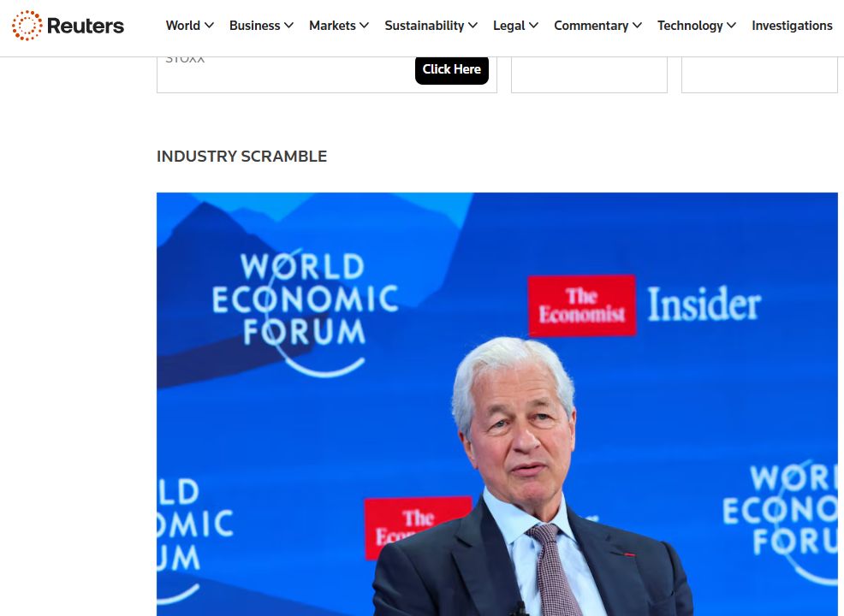Click the chevron icon after Commentary

pyautogui.click(x=638, y=26)
